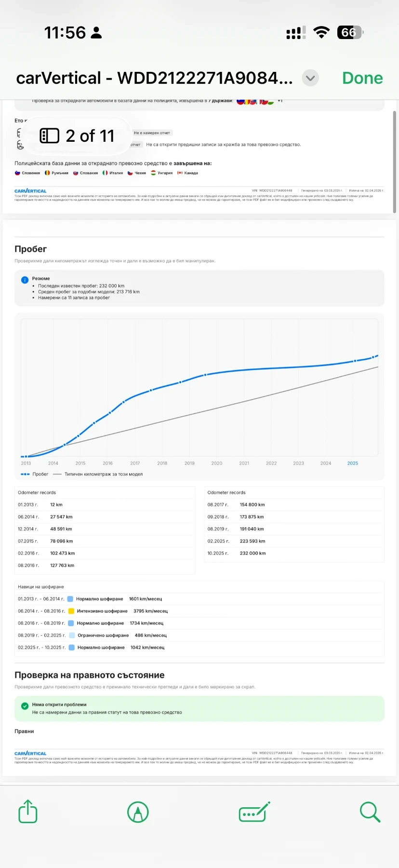Tap the blue info icon beside Резюме
This screenshot has width=399, height=868.
25,280
